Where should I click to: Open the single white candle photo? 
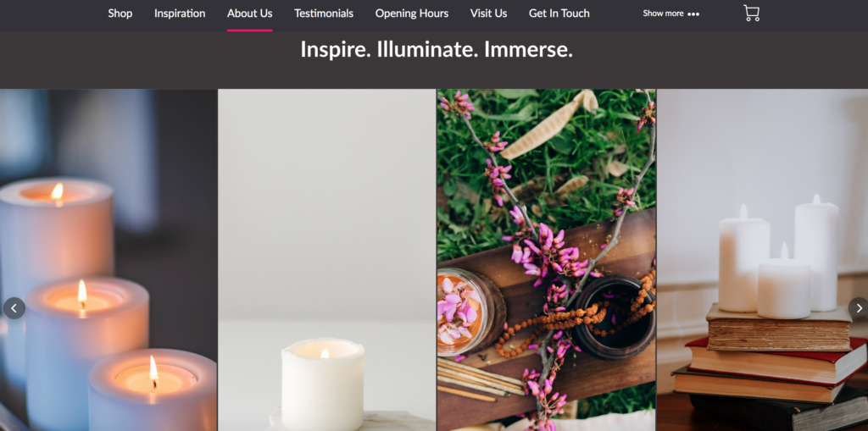(326, 260)
